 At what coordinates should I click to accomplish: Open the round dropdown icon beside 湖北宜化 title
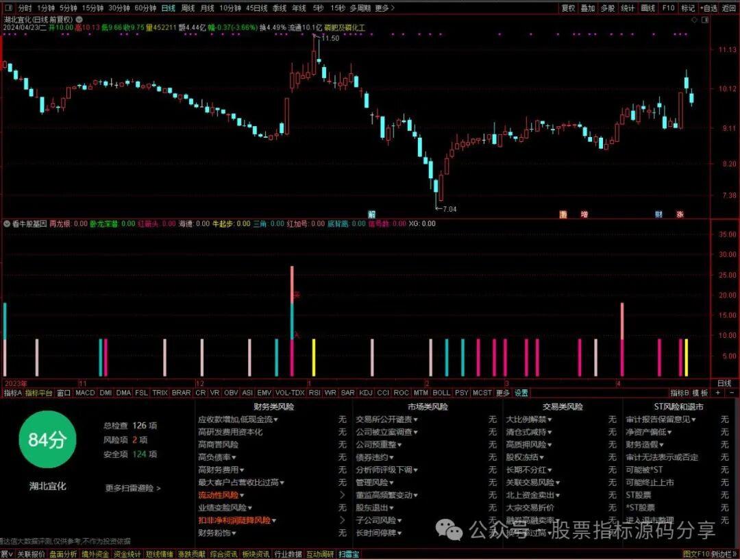tap(79, 20)
